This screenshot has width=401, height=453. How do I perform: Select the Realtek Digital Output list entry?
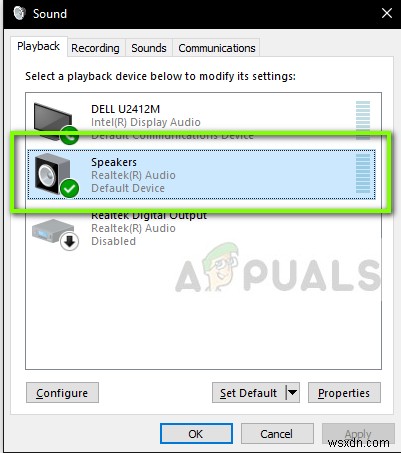tap(201, 228)
